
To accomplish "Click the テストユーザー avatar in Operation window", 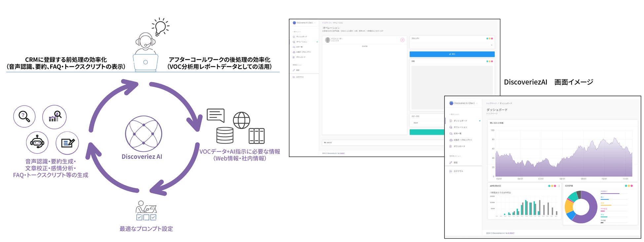I will [x=327, y=40].
